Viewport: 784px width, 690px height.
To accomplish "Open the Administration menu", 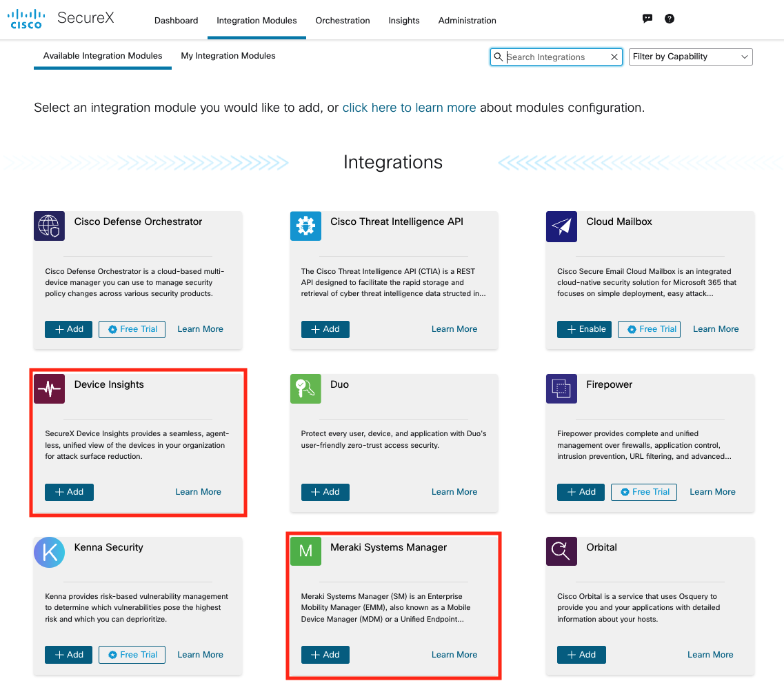I will click(467, 21).
